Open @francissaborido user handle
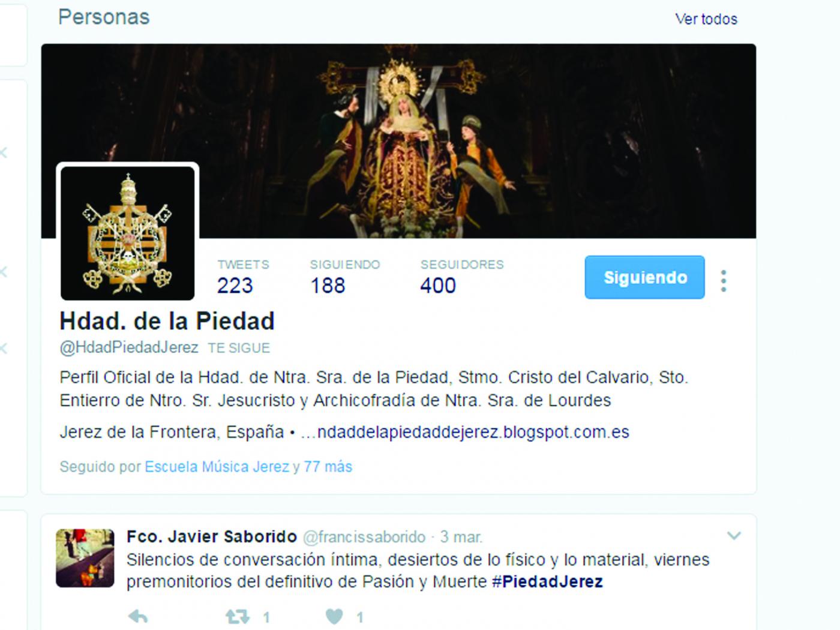The height and width of the screenshot is (630, 840). tap(364, 537)
